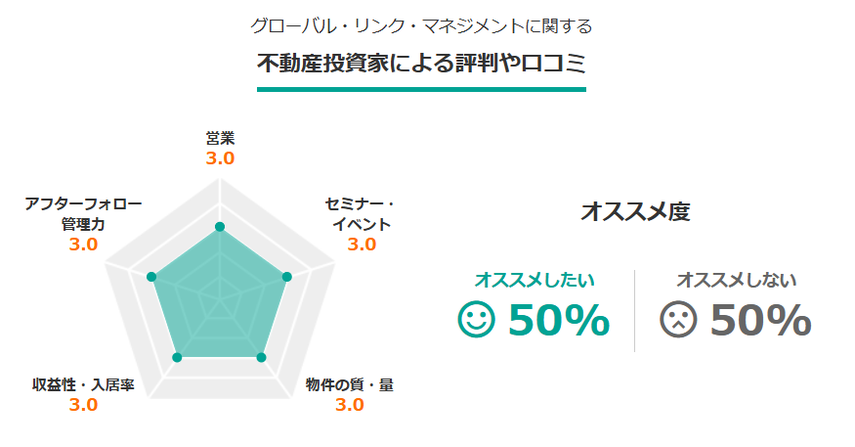The image size is (855, 447).
Task: Click the オススメ度 heading
Action: pyautogui.click(x=635, y=212)
